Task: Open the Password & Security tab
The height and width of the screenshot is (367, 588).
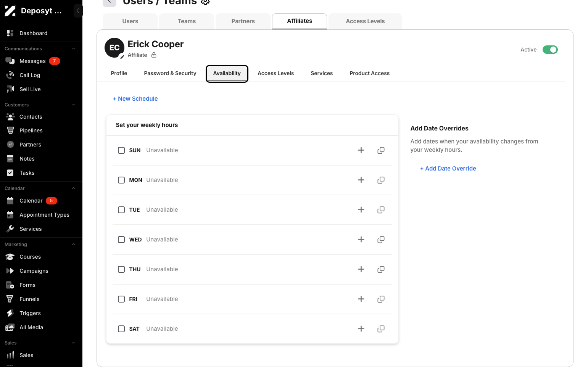Action: [170, 73]
